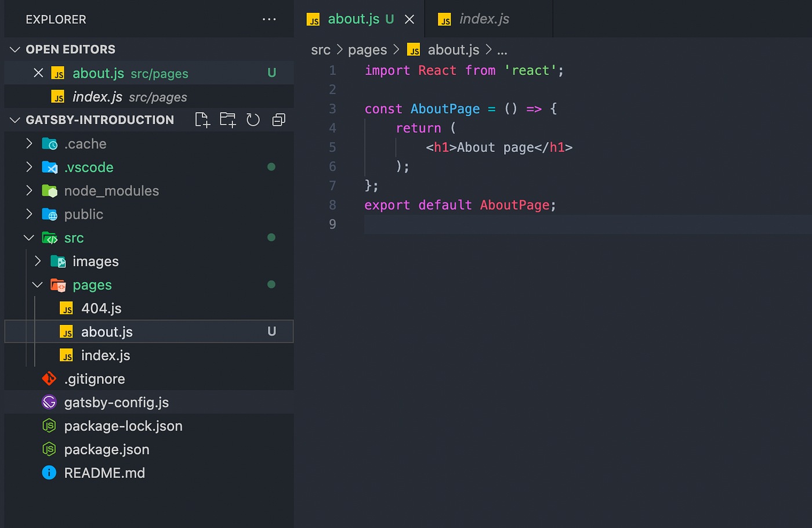Select the gatsby-config.js Gatsby icon

pyautogui.click(x=49, y=402)
